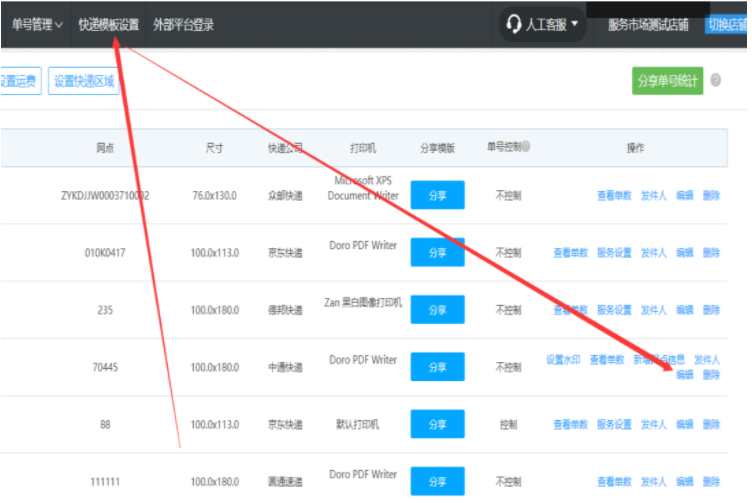Click 发件人 in the 德邦快递 row
This screenshot has height=503, width=752.
point(653,310)
